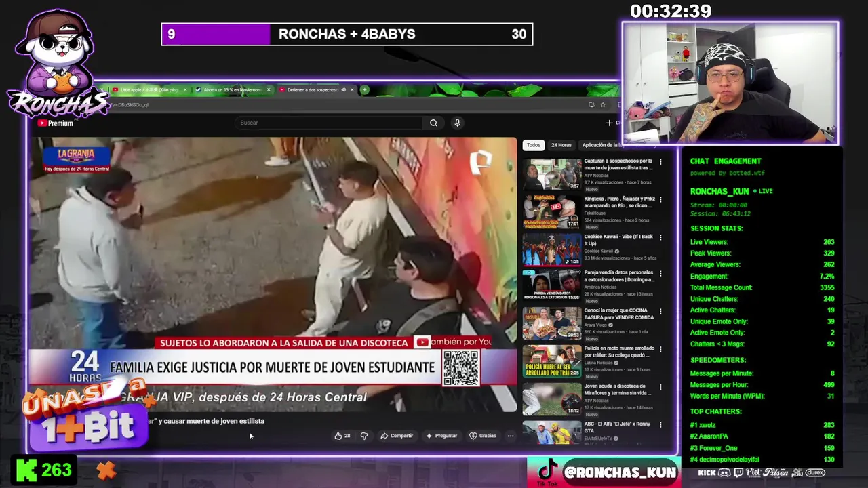Click the streamer webcam feed
Screen dimensions: 868x488
point(730,84)
